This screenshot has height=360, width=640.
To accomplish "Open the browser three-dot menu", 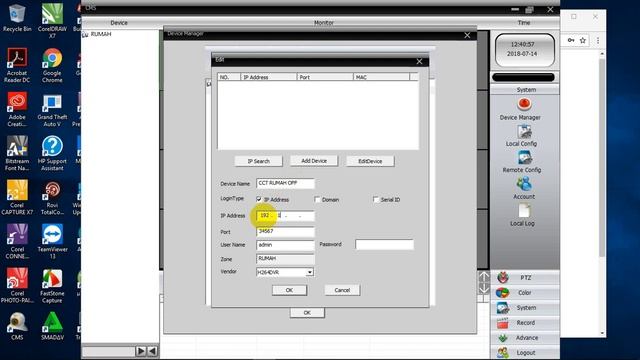I will (x=598, y=40).
